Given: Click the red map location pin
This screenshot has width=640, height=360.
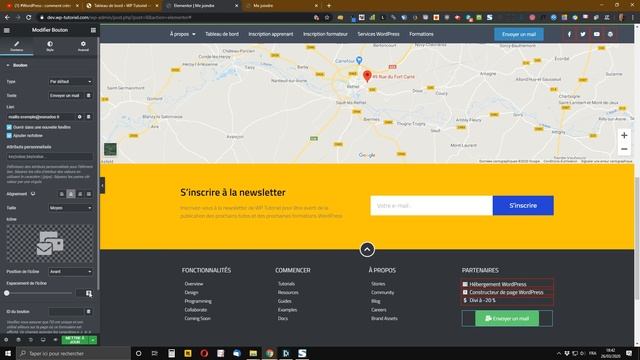Looking at the screenshot, I should coord(367,76).
